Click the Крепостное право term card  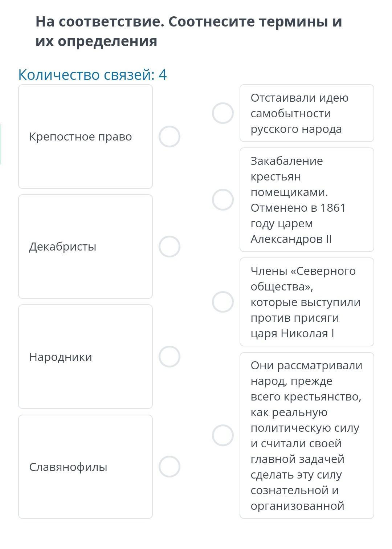pyautogui.click(x=85, y=137)
